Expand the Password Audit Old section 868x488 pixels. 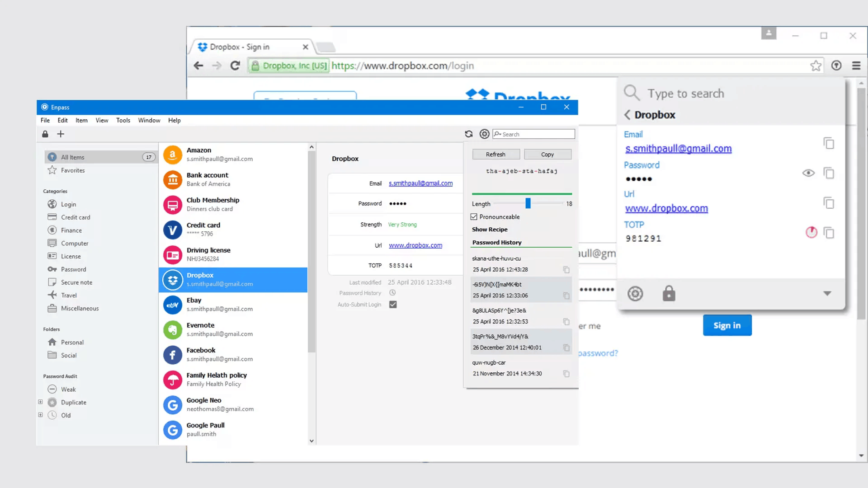point(41,415)
